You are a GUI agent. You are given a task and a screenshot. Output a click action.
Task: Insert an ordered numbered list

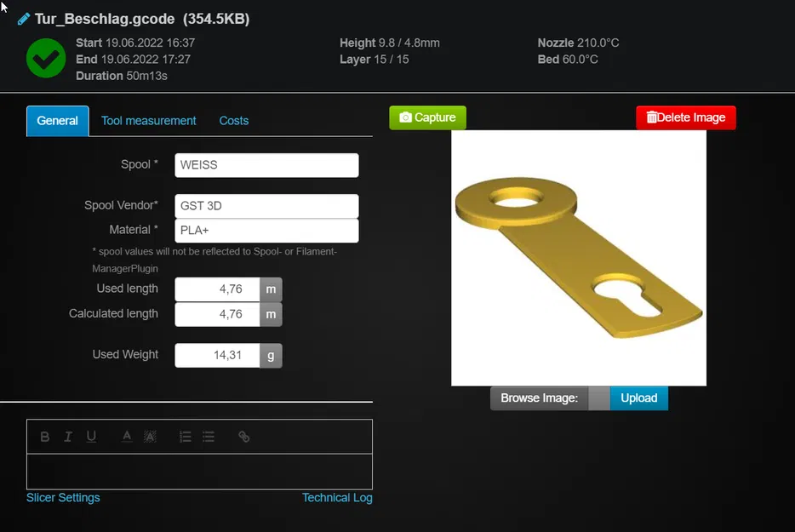point(185,437)
